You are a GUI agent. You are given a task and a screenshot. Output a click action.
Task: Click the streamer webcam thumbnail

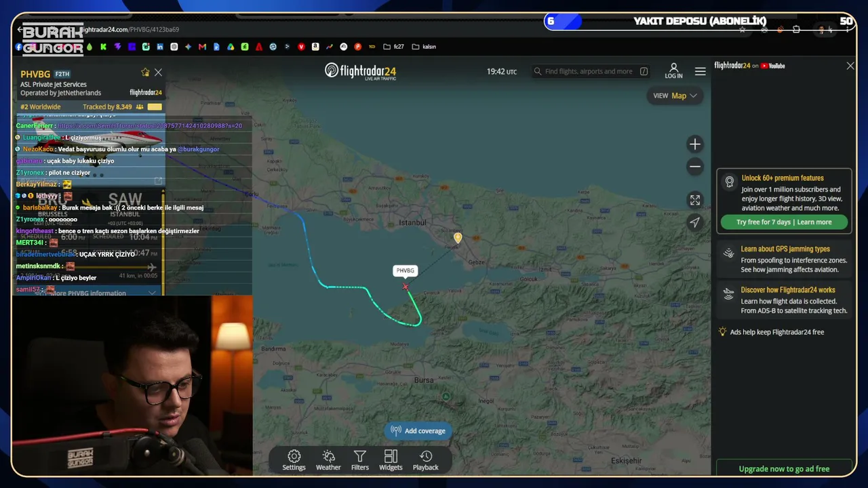click(x=132, y=386)
